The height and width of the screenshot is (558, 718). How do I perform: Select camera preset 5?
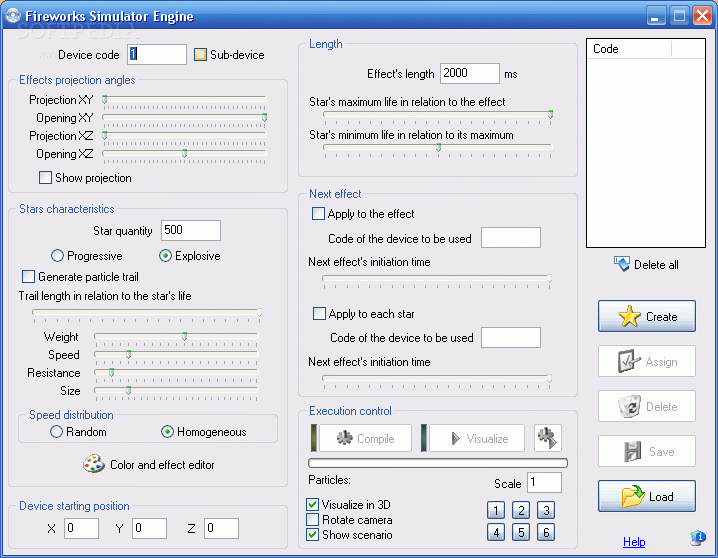(x=521, y=532)
